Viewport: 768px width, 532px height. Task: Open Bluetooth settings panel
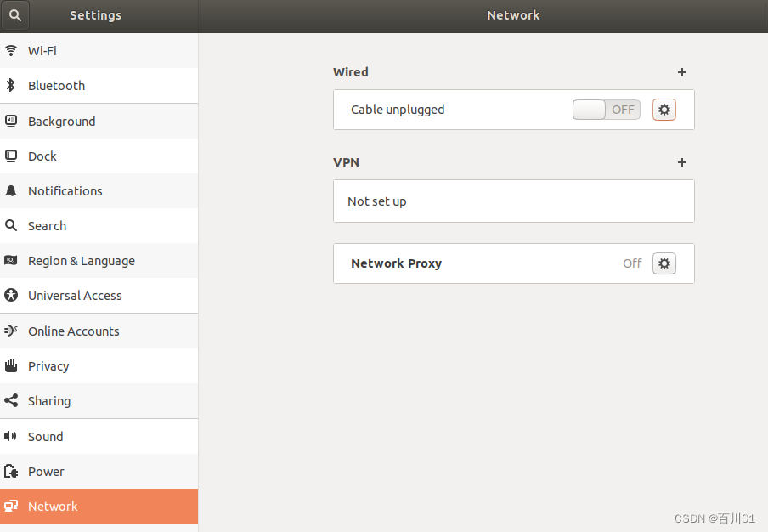coord(99,85)
